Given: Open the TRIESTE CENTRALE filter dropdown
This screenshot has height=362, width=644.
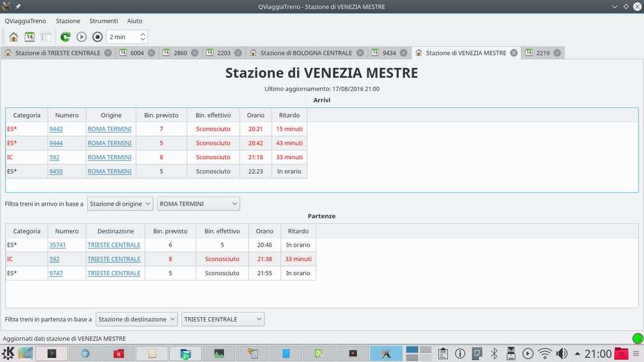Looking at the screenshot, I should (223, 319).
